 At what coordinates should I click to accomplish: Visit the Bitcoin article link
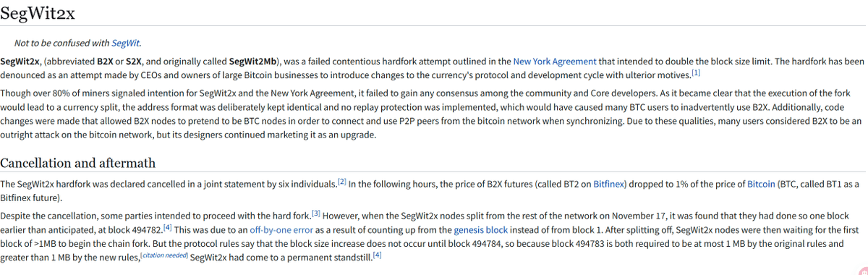click(761, 185)
